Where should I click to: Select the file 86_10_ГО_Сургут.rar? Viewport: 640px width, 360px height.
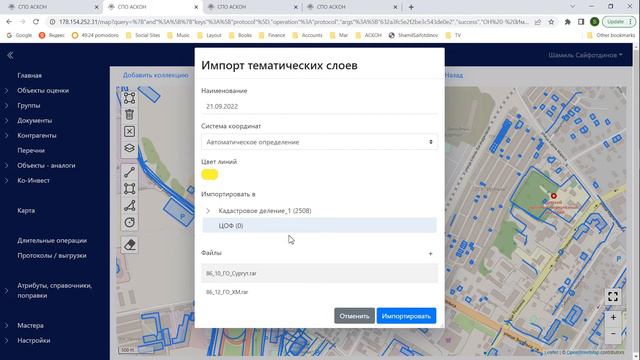[x=319, y=273]
